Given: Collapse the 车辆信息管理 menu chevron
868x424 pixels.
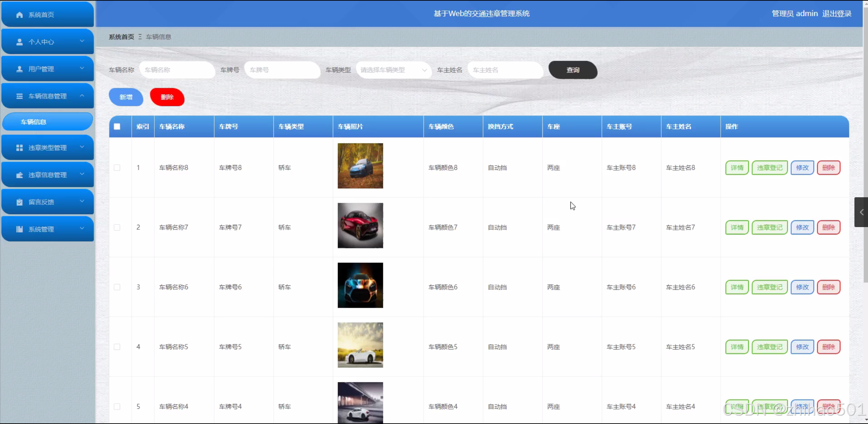Looking at the screenshot, I should [82, 96].
